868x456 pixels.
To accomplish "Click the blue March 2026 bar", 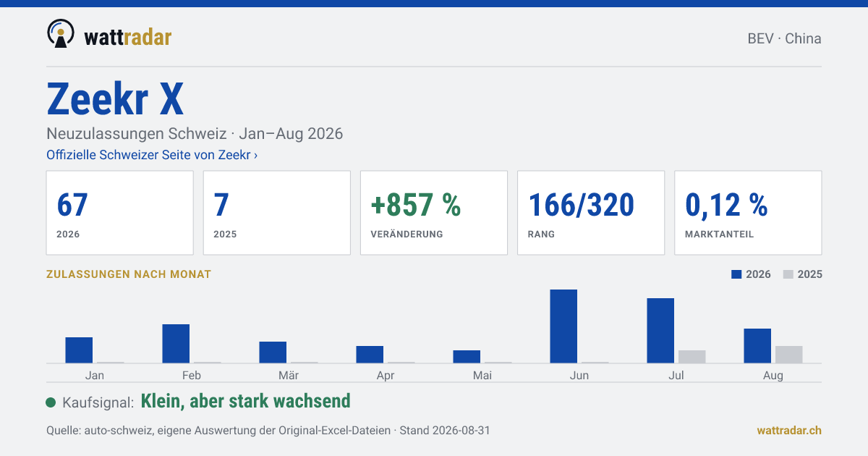I will pyautogui.click(x=273, y=352).
